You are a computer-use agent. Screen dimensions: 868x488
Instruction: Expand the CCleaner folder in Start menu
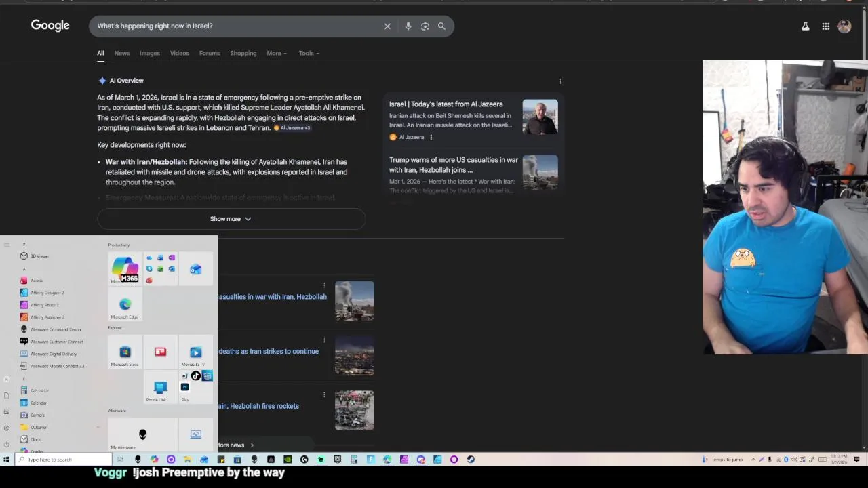[x=60, y=428]
